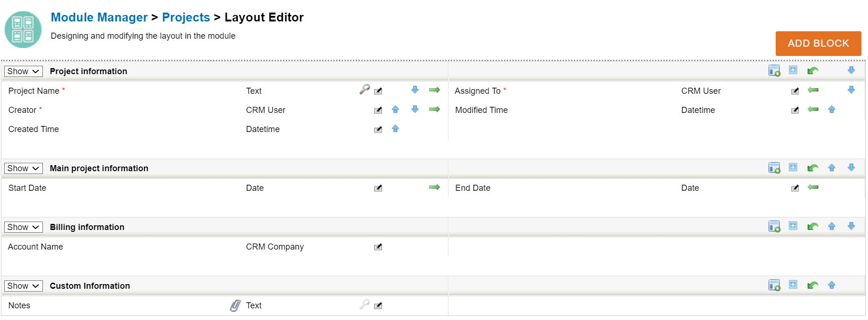Screen dimensions: 868x320
Task: Click magnifier icon on Project Name row
Action: (365, 89)
